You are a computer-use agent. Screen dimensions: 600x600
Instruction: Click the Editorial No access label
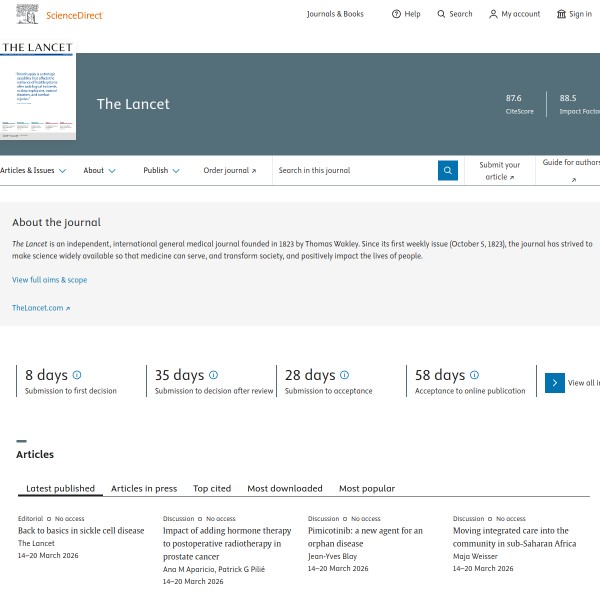51,518
